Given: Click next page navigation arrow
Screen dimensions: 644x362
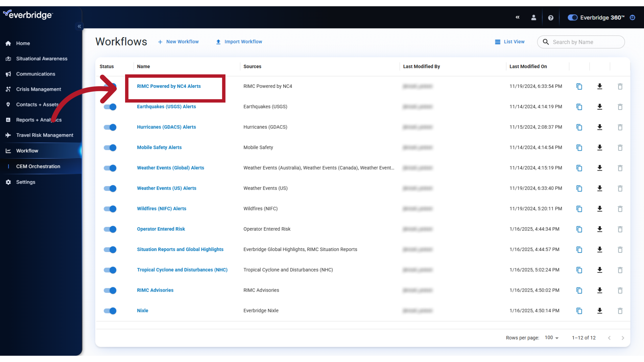Looking at the screenshot, I should pos(623,338).
